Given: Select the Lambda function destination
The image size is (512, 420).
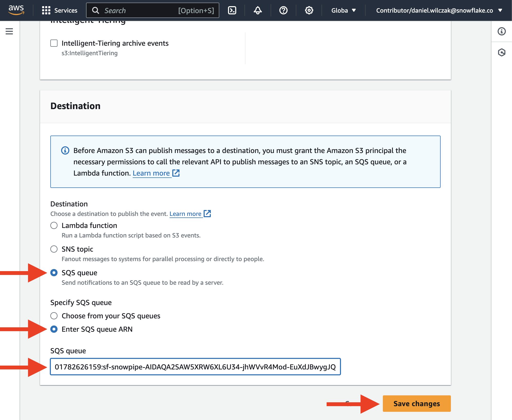Looking at the screenshot, I should click(x=54, y=225).
